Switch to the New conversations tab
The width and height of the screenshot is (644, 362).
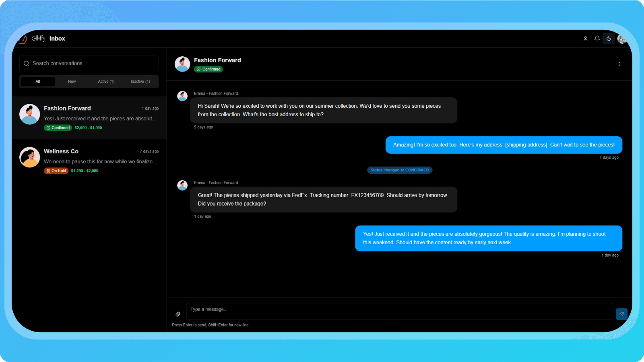point(72,81)
